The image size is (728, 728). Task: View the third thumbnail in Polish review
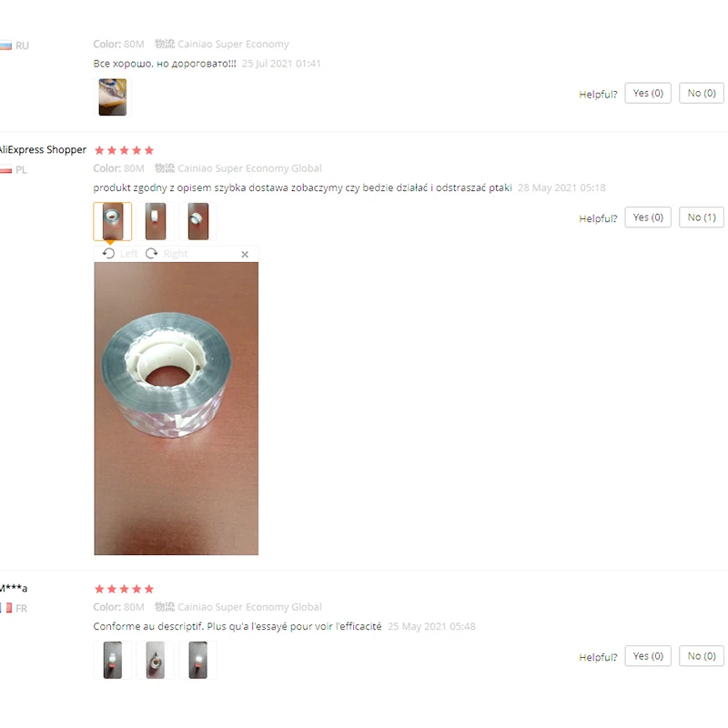[197, 221]
